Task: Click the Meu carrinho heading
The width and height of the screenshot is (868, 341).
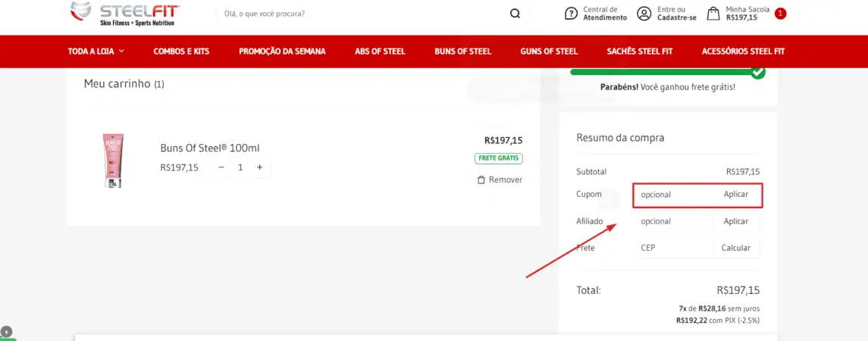Action: click(124, 84)
